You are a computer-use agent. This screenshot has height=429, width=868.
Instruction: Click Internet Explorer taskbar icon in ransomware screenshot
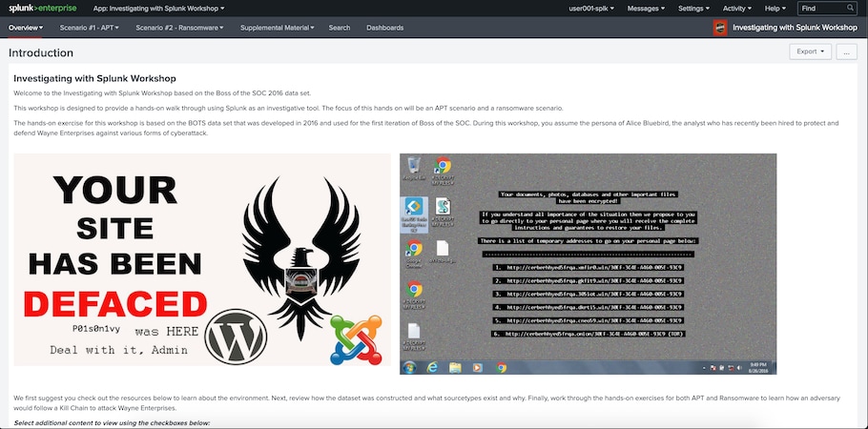(x=432, y=368)
